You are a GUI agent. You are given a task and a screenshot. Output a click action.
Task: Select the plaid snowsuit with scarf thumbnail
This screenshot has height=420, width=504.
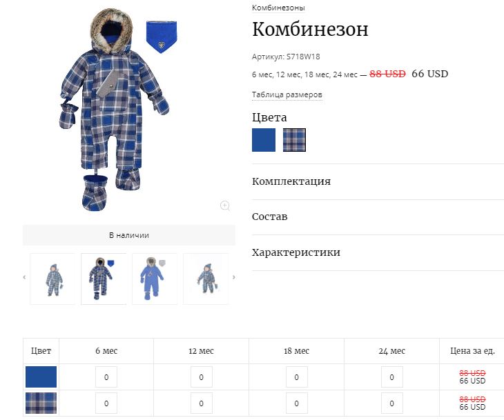[104, 279]
